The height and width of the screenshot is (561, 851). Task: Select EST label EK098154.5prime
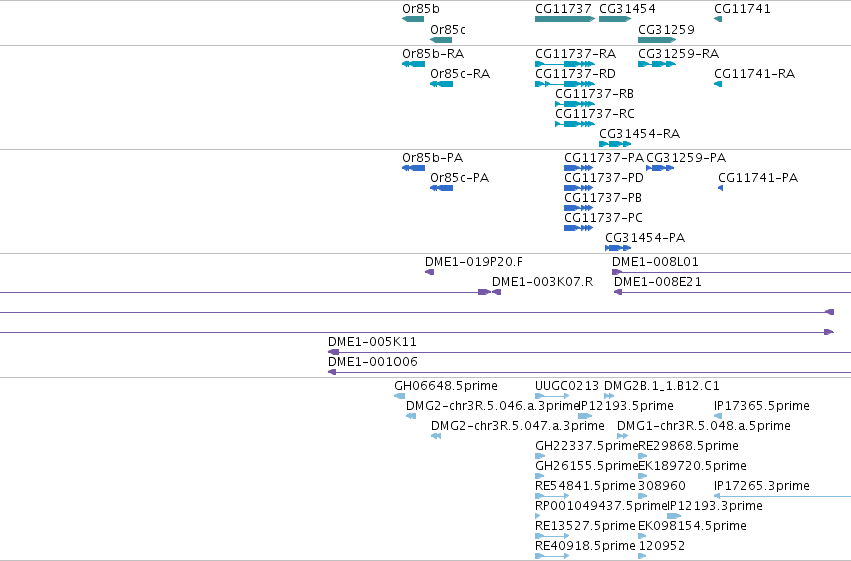(x=692, y=527)
